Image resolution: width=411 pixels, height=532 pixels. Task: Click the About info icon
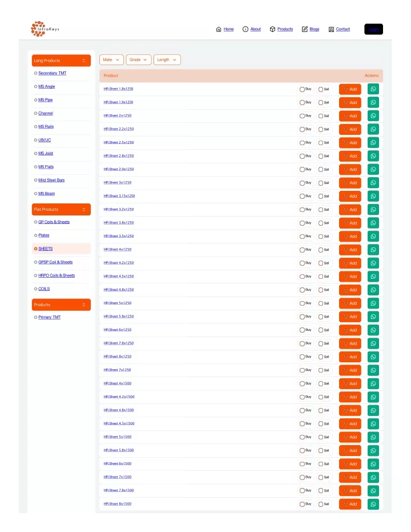(x=245, y=29)
